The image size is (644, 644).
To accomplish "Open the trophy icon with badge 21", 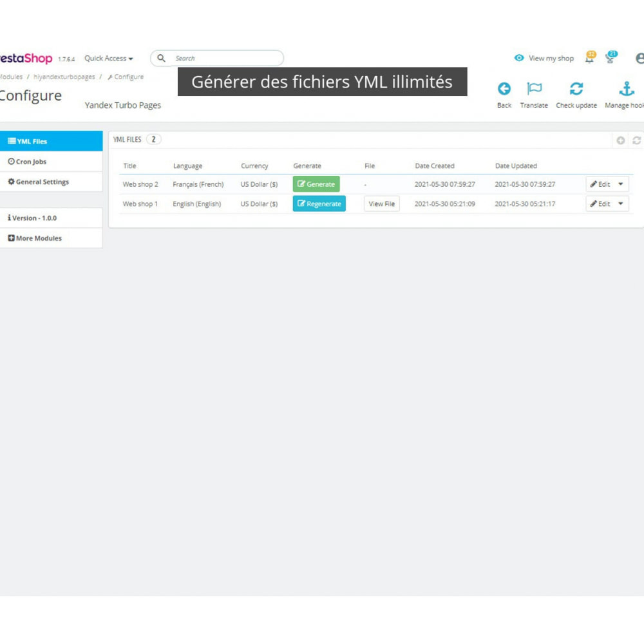I will click(x=611, y=58).
